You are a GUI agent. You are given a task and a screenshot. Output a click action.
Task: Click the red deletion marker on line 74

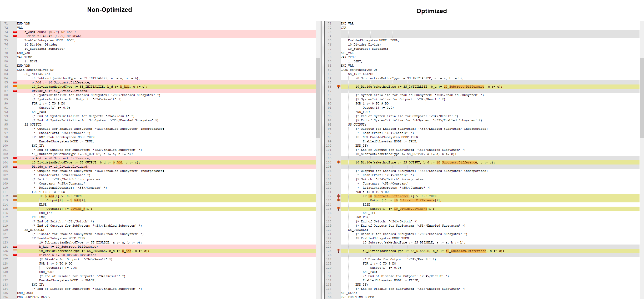pyautogui.click(x=15, y=36)
